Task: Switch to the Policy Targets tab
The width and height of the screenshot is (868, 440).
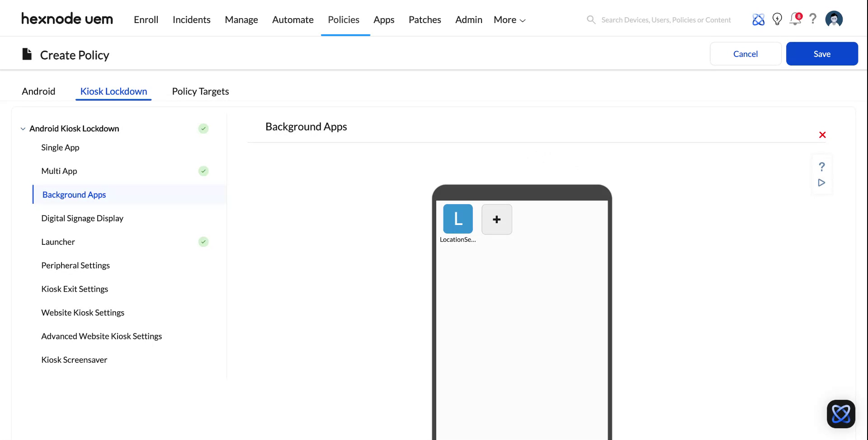Action: pyautogui.click(x=200, y=91)
